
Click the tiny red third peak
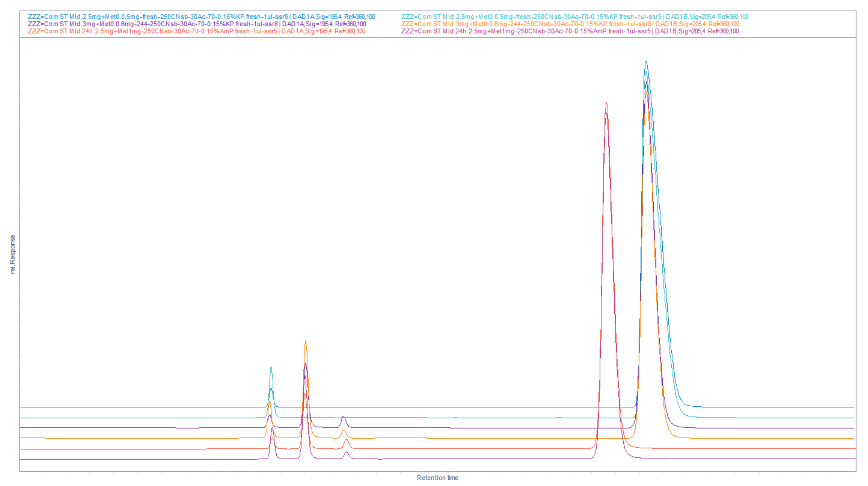(x=346, y=439)
